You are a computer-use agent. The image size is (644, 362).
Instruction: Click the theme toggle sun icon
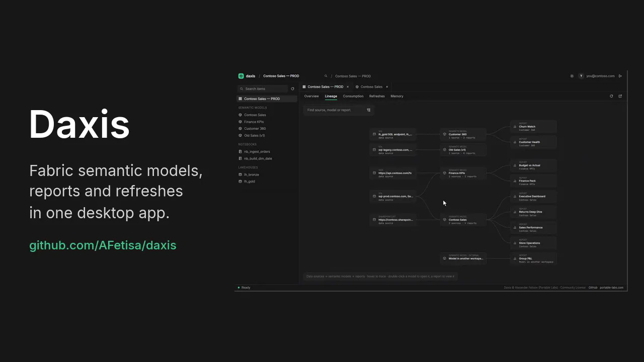[x=572, y=76]
